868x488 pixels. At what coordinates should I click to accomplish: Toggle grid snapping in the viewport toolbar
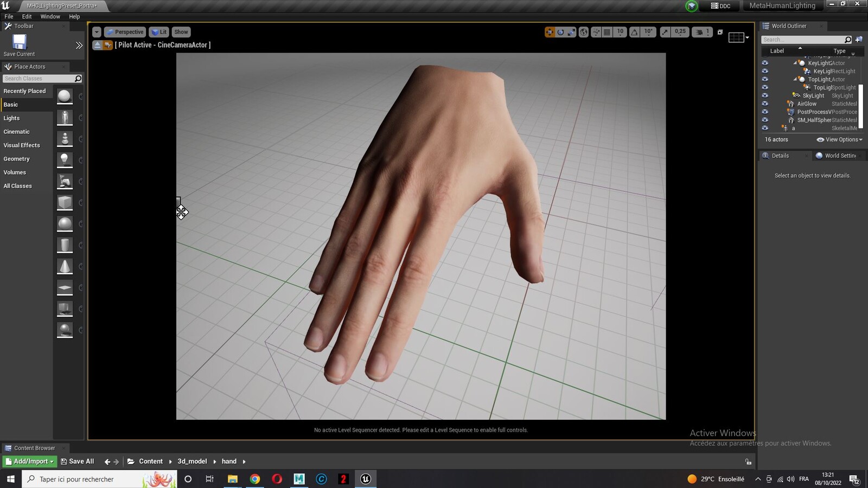point(607,32)
